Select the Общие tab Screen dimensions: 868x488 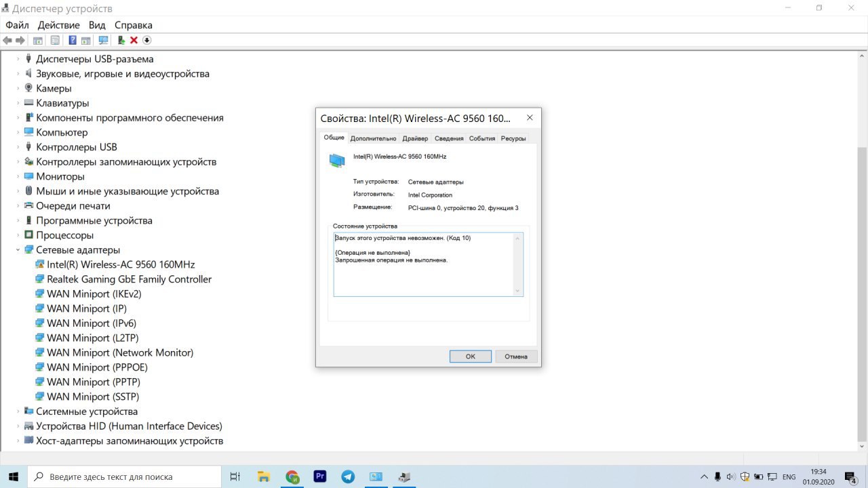coord(334,138)
